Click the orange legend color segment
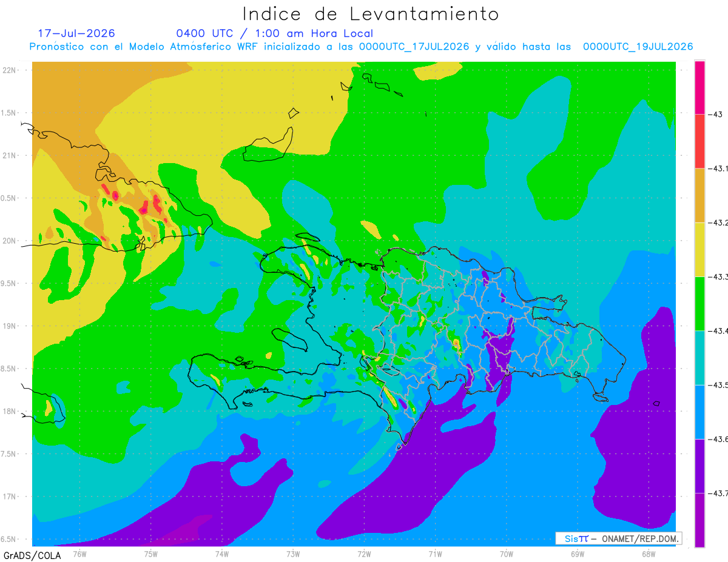The height and width of the screenshot is (562, 728). pos(699,195)
